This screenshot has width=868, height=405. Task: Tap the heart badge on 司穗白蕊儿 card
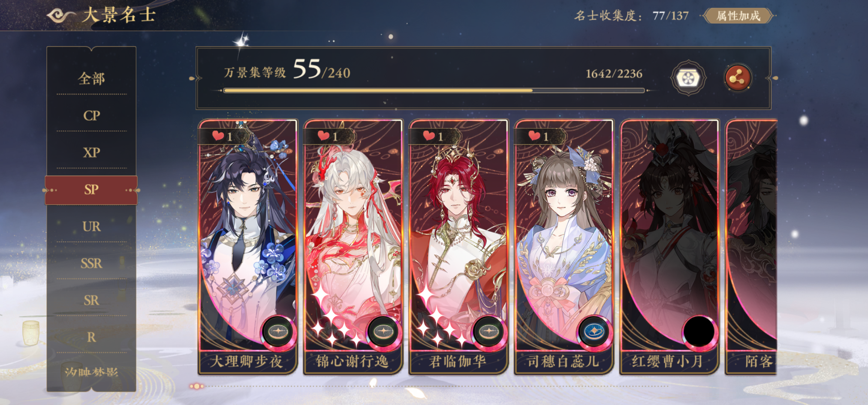coord(539,136)
